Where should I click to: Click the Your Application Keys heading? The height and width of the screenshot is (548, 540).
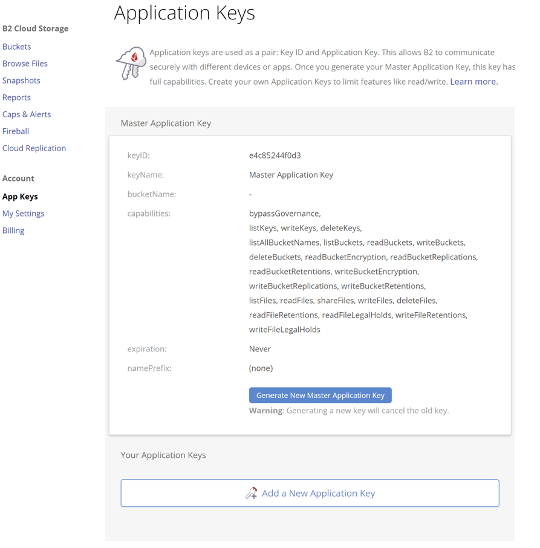coord(163,455)
